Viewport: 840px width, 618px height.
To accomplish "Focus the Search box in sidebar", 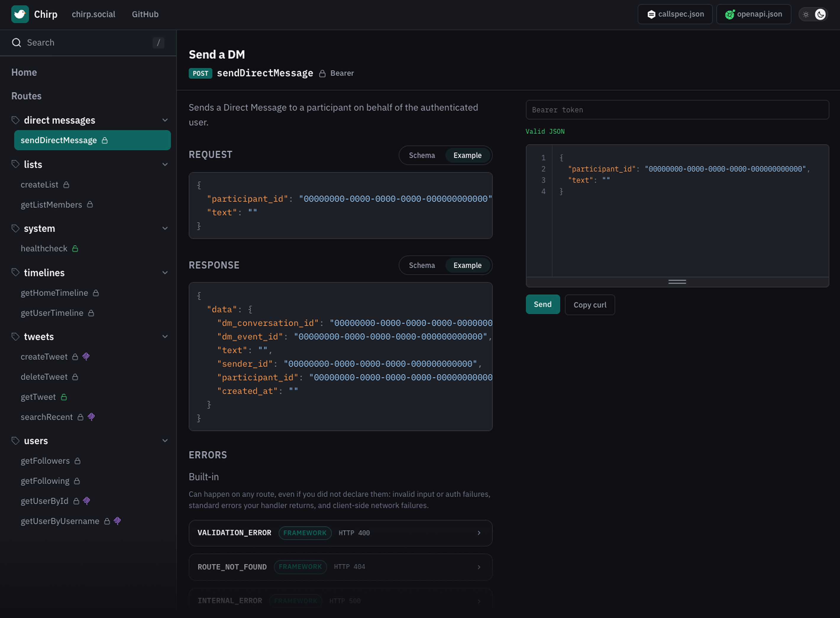I will [x=88, y=43].
